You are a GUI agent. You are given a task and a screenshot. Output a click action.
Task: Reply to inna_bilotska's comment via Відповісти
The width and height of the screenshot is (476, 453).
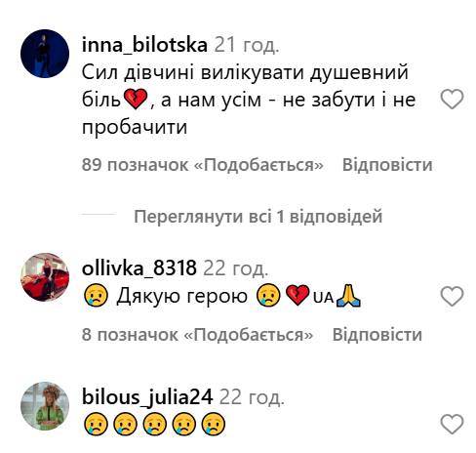[387, 165]
